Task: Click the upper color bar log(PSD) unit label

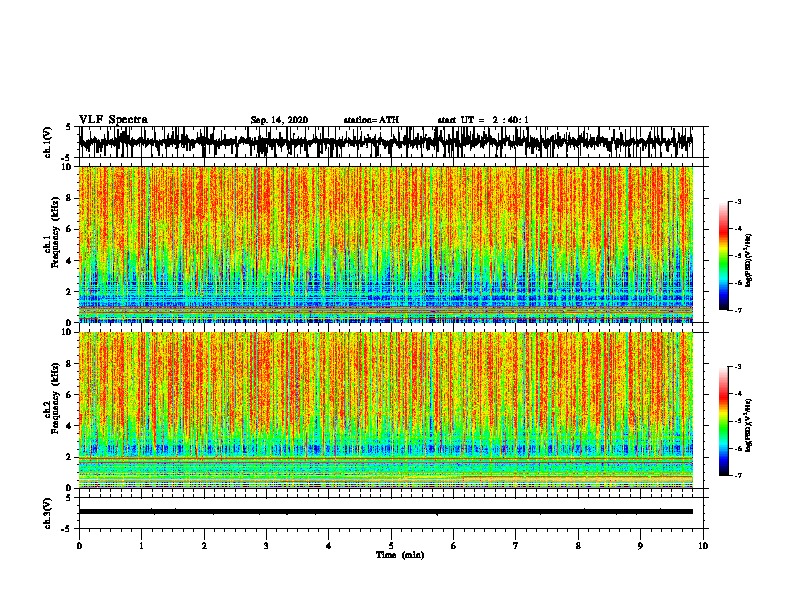Action: pyautogui.click(x=749, y=260)
